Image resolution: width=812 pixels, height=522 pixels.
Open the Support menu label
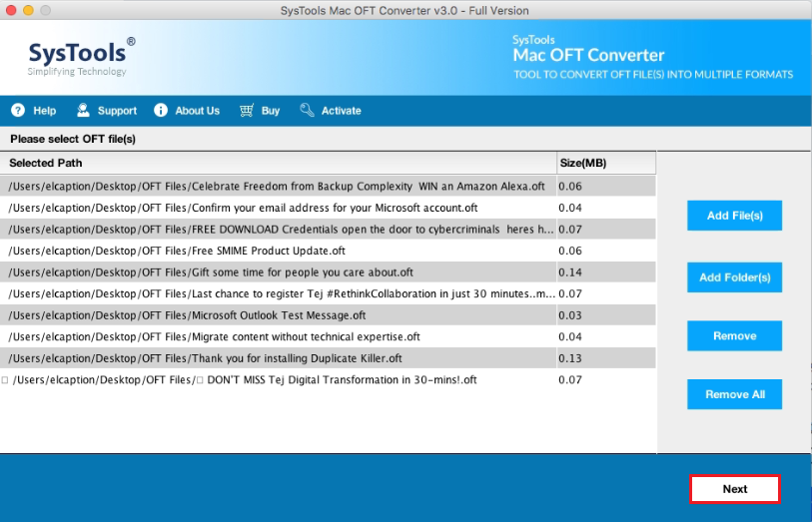(117, 111)
